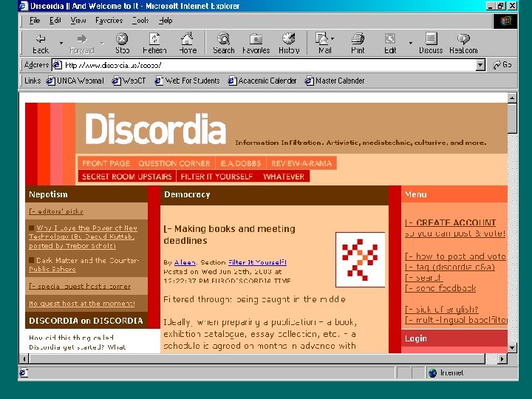Open Making books and meeting deadlines article
Image resolution: width=532 pixels, height=399 pixels.
point(229,234)
